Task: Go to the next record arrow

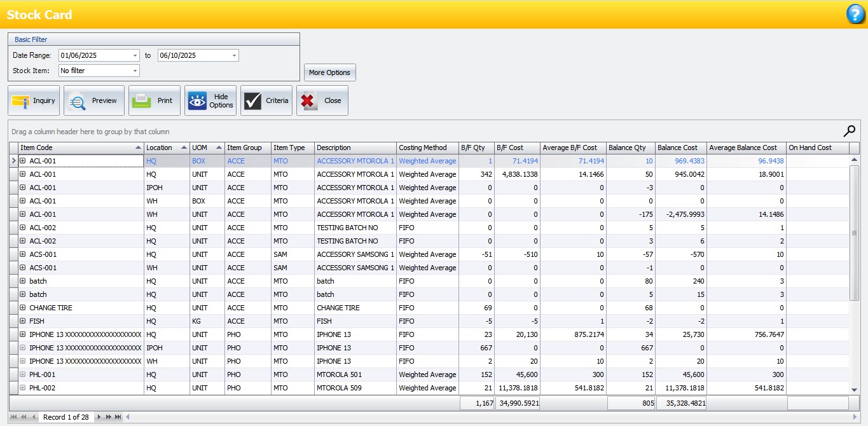Action: coord(99,417)
